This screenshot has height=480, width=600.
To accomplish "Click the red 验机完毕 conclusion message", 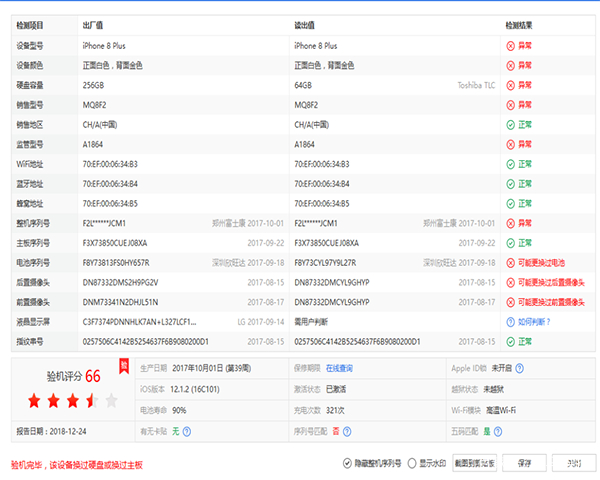I will tap(77, 465).
